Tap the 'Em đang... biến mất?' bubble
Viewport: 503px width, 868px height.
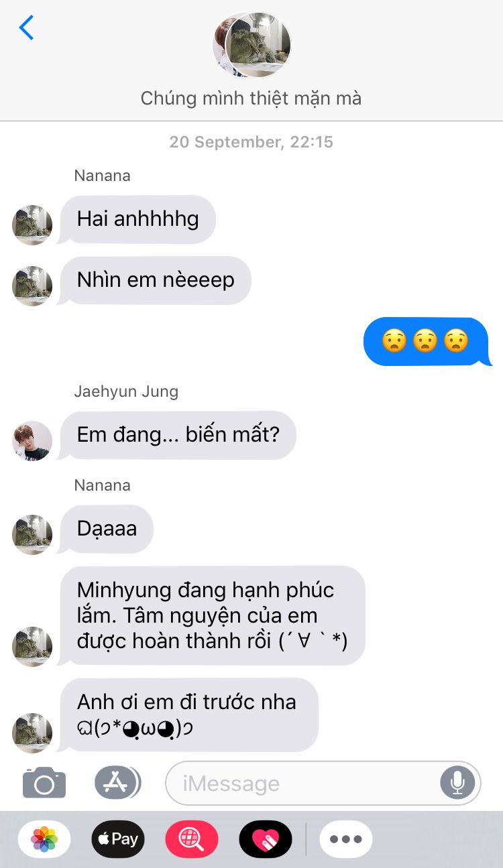(x=177, y=435)
